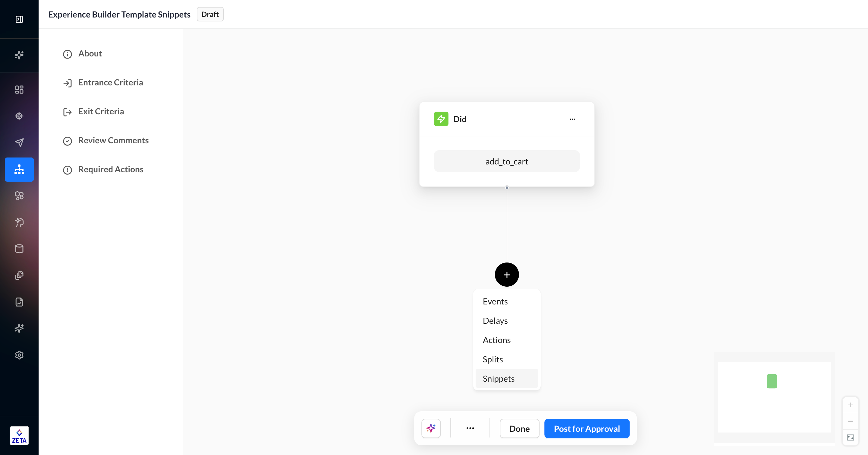Open the bottom toolbar more options ellipsis
Screen dimensions: 868x455
click(x=470, y=428)
